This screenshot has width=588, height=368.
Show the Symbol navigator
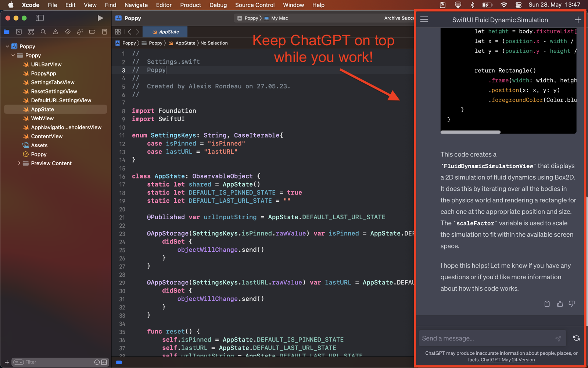point(31,32)
